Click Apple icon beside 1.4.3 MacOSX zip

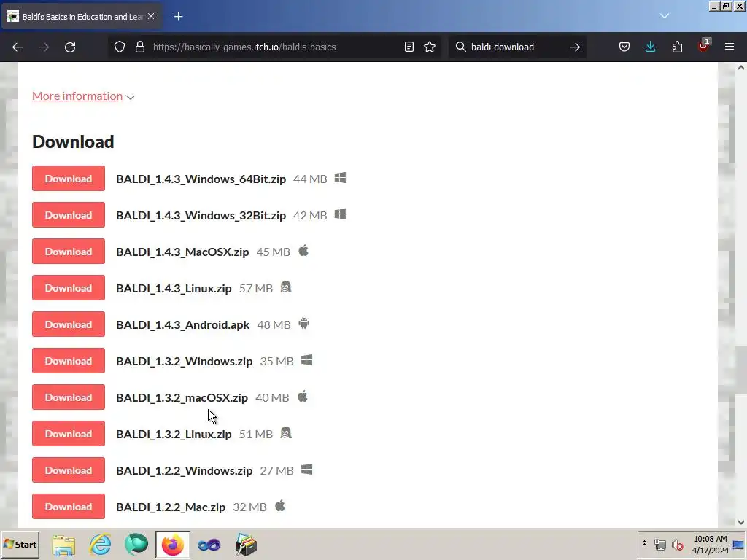[303, 251]
